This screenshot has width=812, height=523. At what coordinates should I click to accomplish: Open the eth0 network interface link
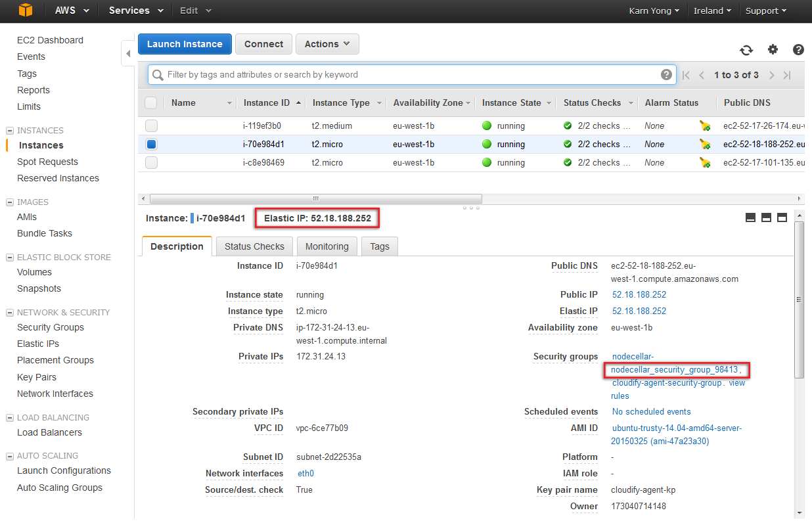[305, 474]
